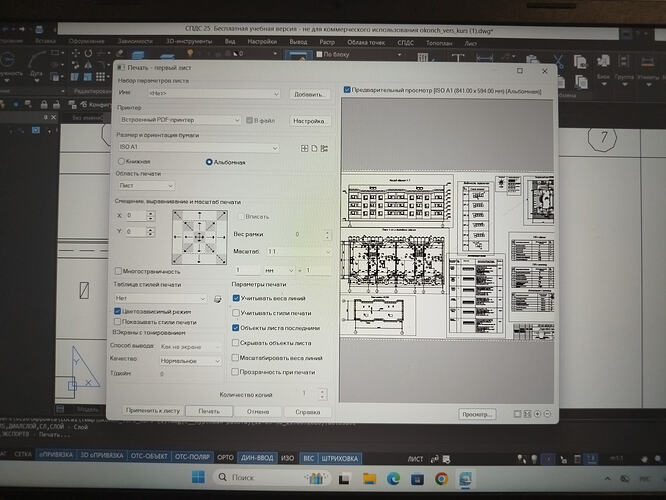The height and width of the screenshot is (500, 666).
Task: Enable the Многостраничность checkbox
Action: (x=118, y=271)
